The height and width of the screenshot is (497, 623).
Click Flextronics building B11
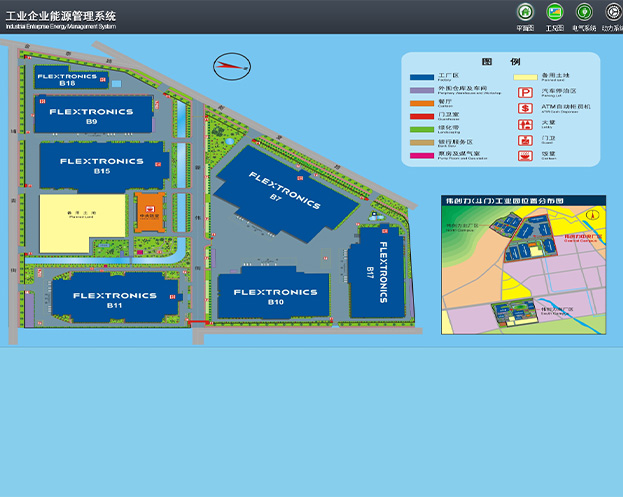[x=114, y=299]
